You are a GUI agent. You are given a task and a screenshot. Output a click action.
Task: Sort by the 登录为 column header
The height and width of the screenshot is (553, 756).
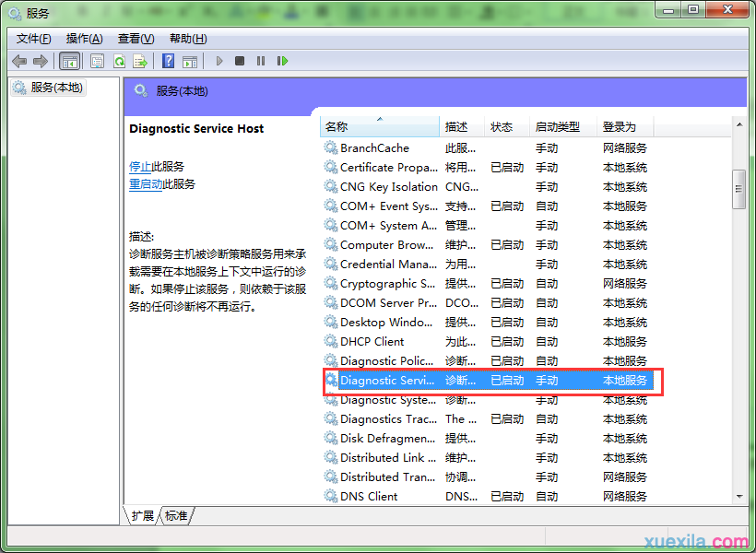[x=625, y=127]
